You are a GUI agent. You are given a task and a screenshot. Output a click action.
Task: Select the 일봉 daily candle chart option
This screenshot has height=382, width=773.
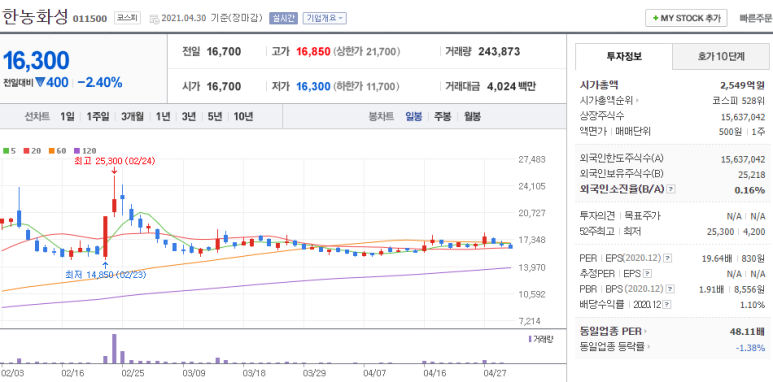(414, 117)
